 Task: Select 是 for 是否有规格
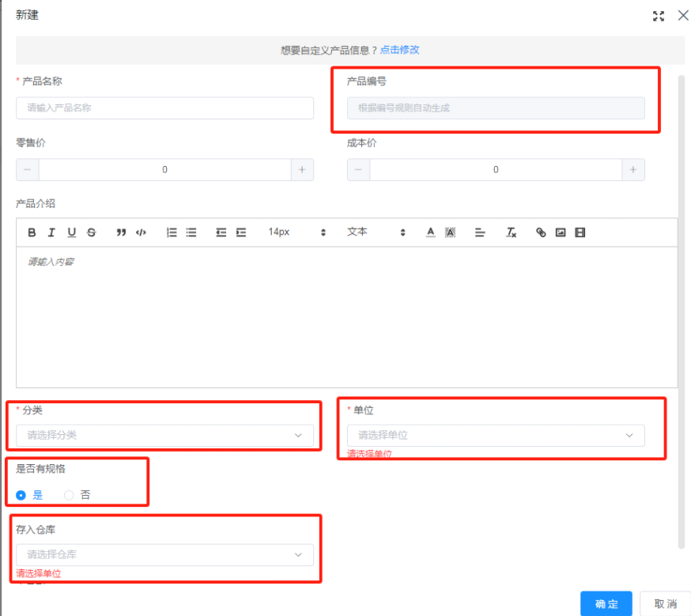tap(21, 495)
